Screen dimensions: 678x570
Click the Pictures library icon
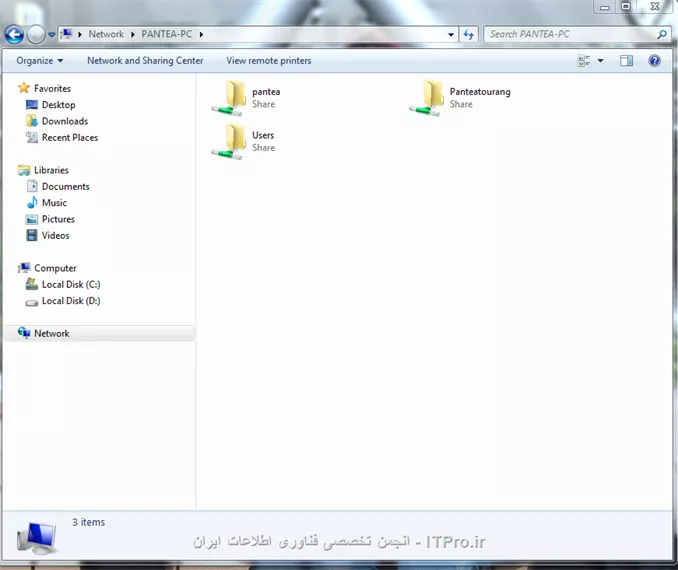click(32, 219)
